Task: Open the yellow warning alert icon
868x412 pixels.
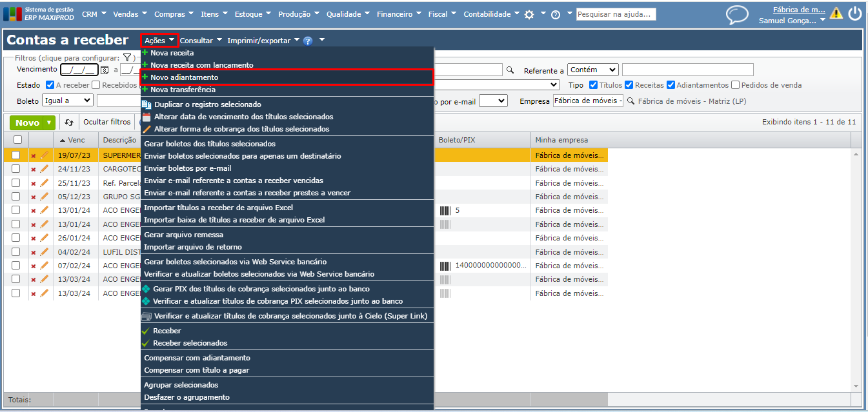Action: pyautogui.click(x=836, y=13)
